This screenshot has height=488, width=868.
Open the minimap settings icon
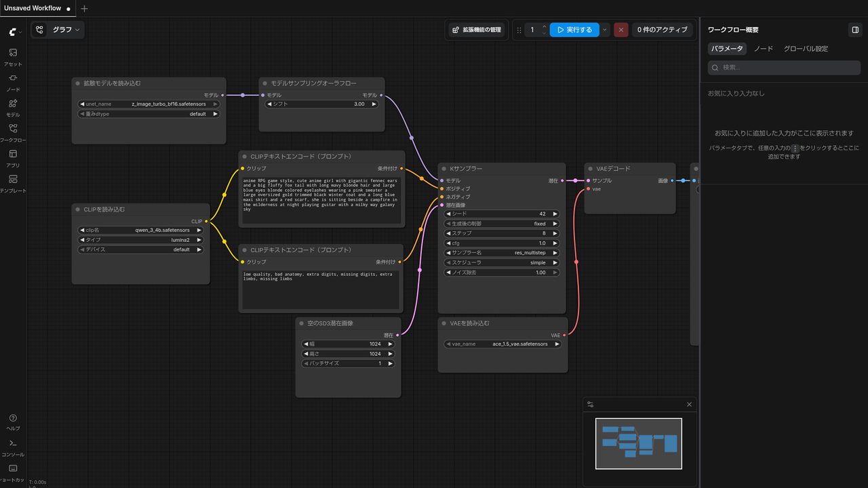pos(591,405)
